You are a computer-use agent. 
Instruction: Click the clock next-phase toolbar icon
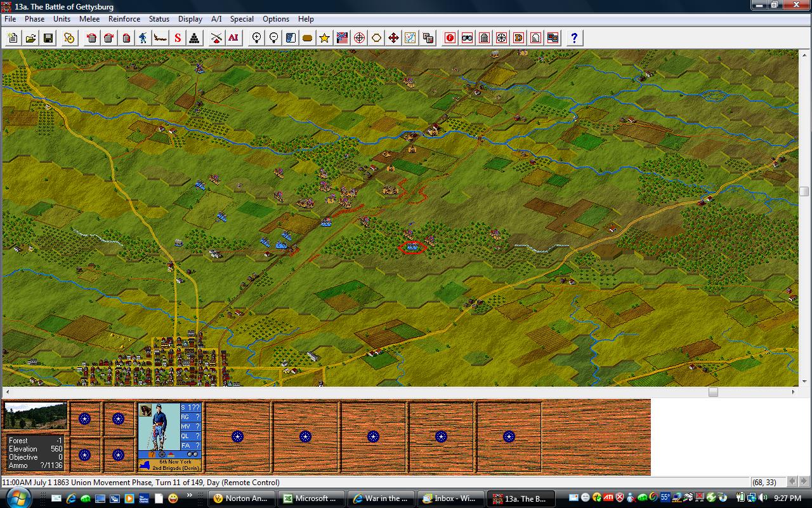69,38
